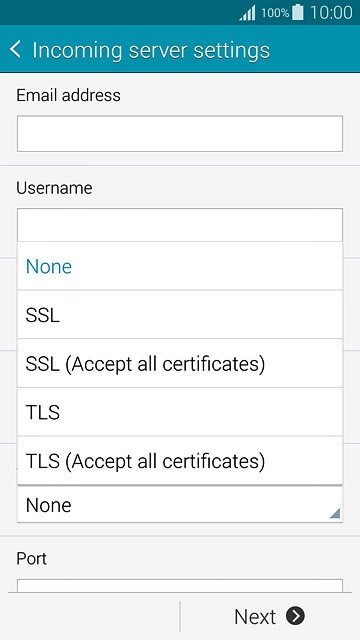
Task: Tap the back arrow in header
Action: pyautogui.click(x=15, y=50)
